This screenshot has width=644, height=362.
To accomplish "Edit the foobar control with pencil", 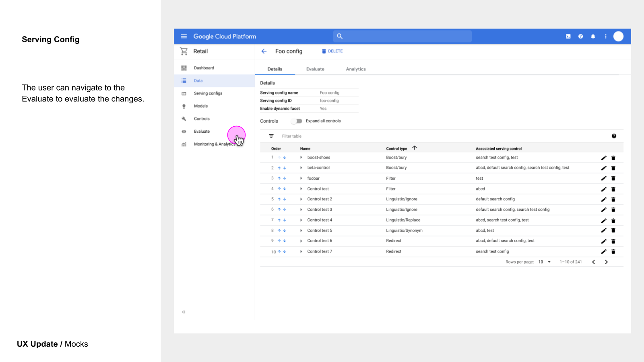I will coord(604,178).
